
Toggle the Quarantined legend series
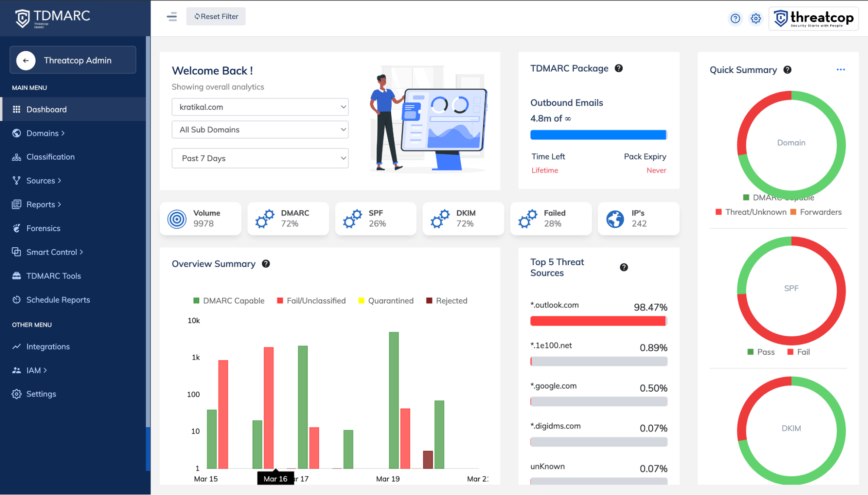click(x=386, y=301)
